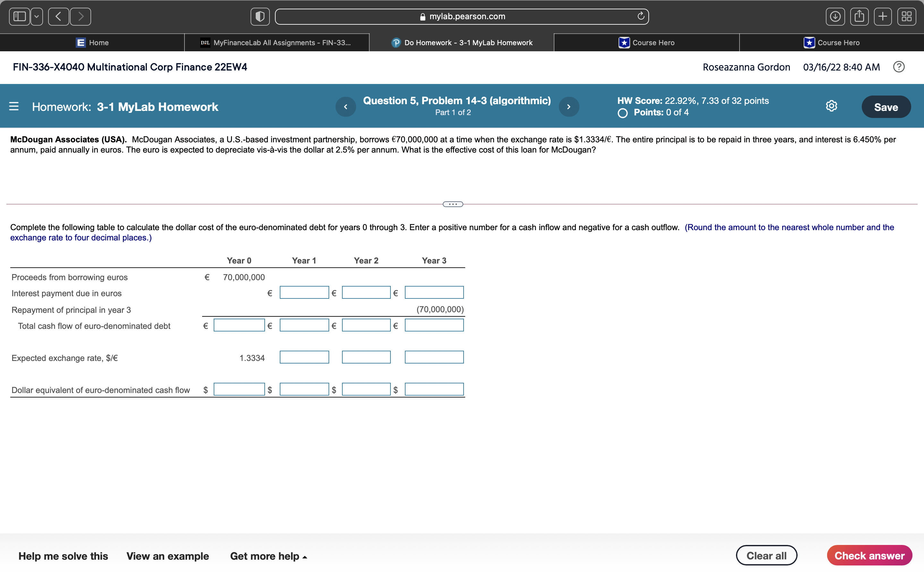Go to the next question arrow

tap(569, 107)
